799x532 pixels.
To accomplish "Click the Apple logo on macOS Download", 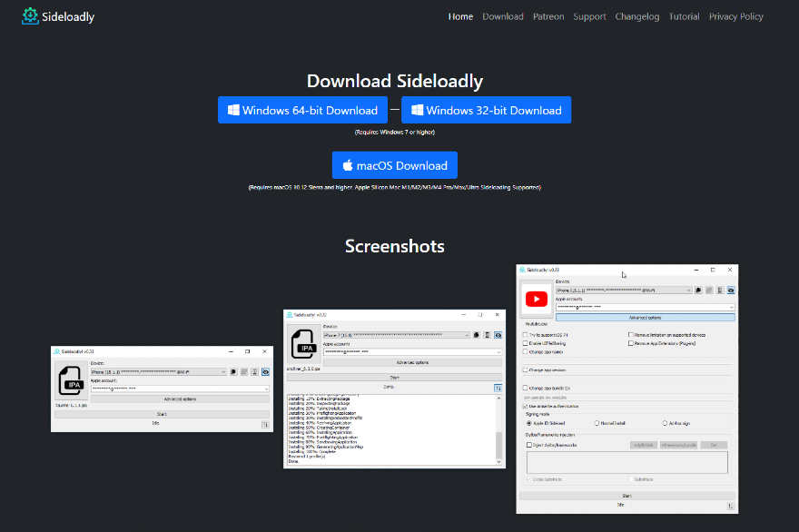I will point(347,165).
